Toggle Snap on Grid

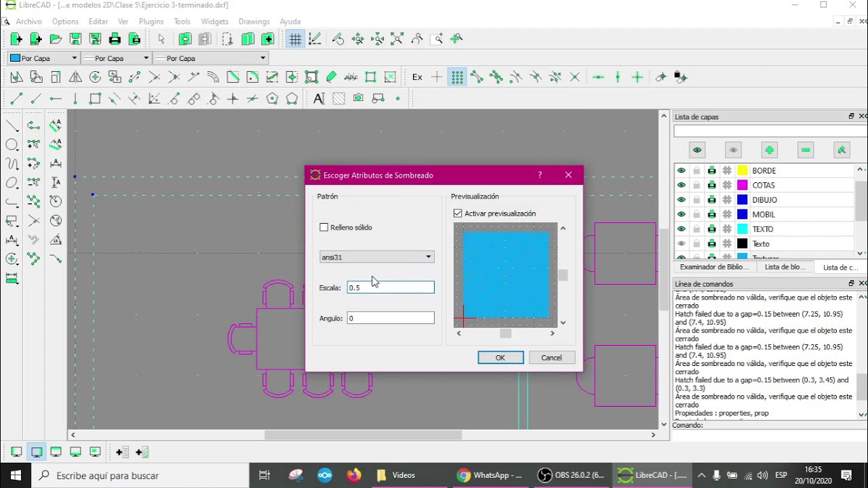coord(457,77)
